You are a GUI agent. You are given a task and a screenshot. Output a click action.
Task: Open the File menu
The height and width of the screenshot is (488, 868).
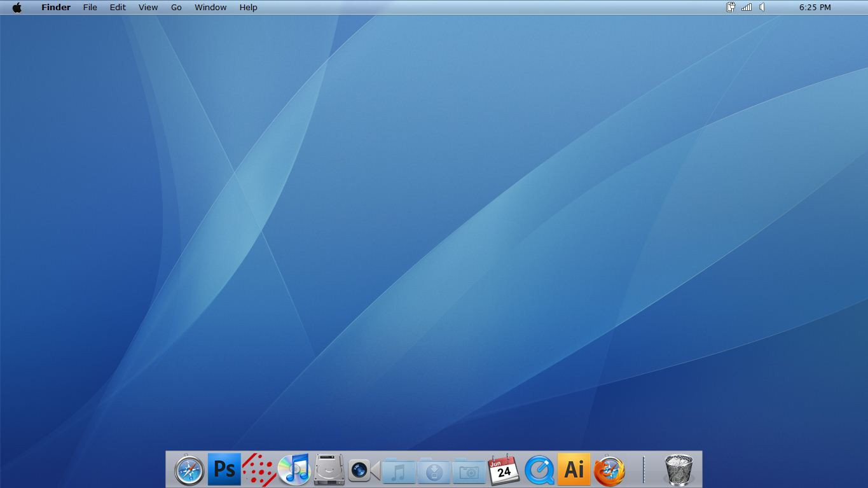pos(90,8)
